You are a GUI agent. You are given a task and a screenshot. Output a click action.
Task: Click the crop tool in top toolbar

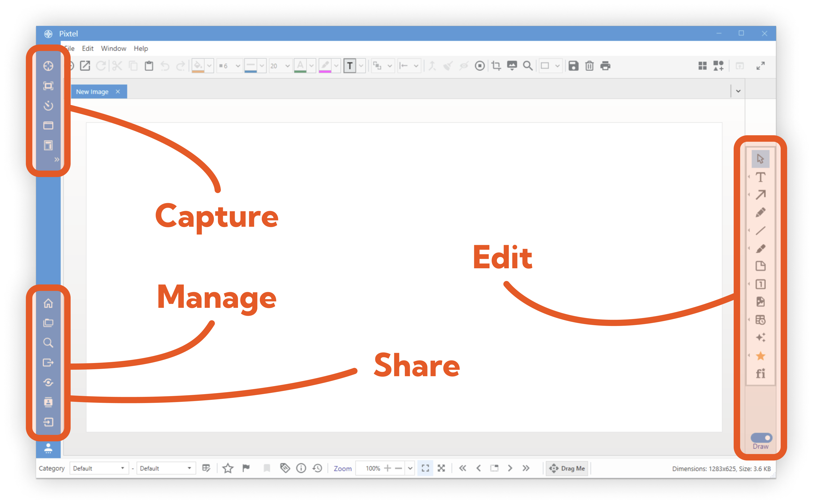[x=496, y=66]
